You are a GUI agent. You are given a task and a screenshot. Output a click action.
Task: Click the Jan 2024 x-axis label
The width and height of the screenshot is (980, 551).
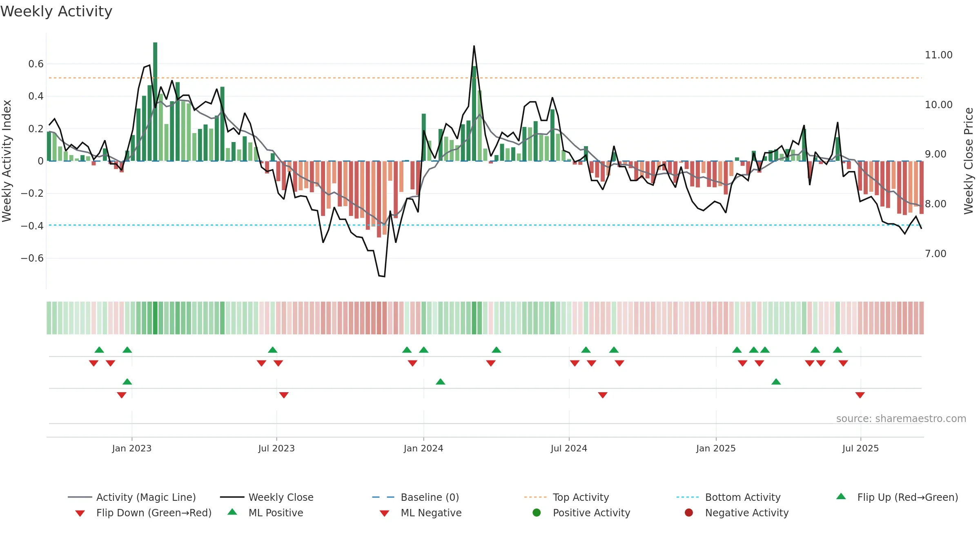423,448
